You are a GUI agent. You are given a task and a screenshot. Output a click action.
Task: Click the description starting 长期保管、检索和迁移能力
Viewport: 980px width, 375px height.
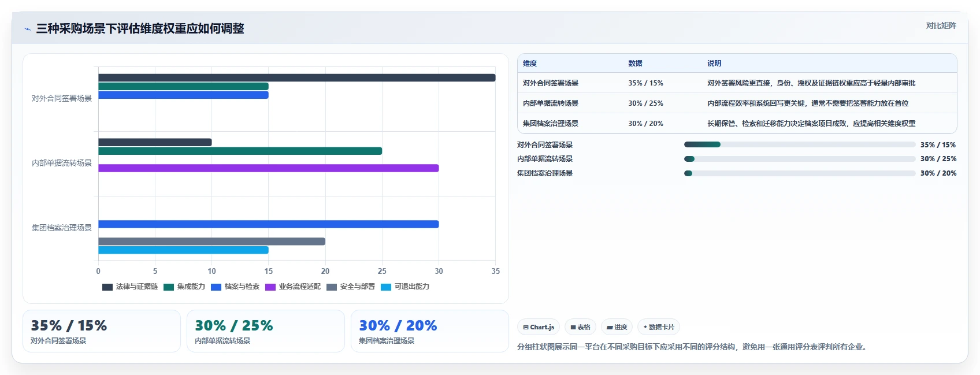pos(811,124)
